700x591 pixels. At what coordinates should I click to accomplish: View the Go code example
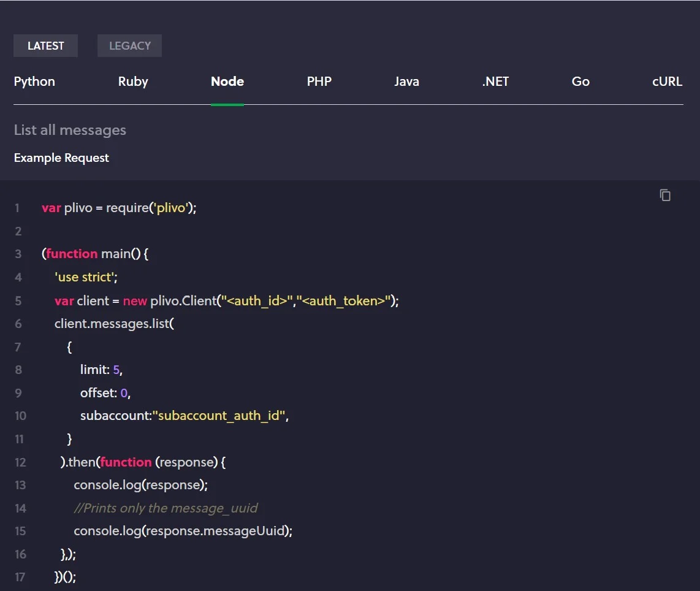click(x=580, y=82)
